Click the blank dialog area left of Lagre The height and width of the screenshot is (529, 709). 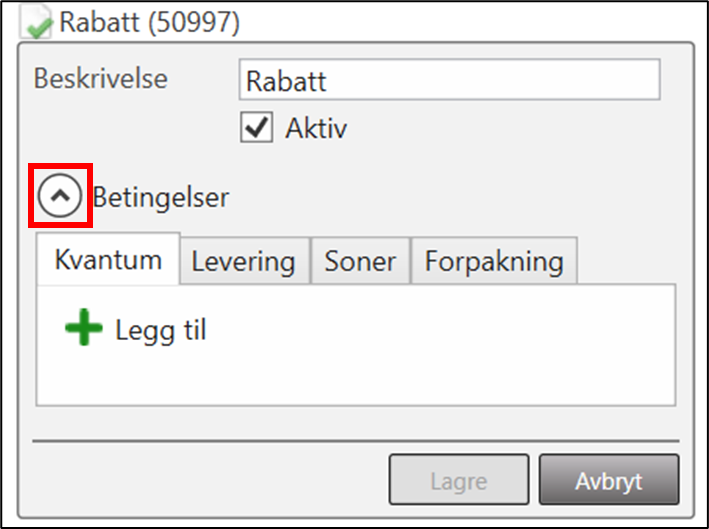pos(210,481)
